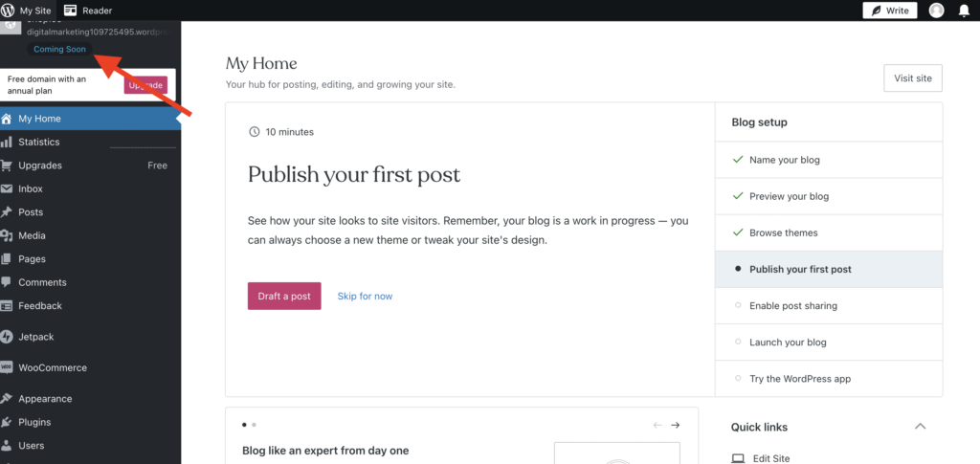The image size is (980, 464).
Task: Click the WordPress logo icon
Action: coord(9,10)
